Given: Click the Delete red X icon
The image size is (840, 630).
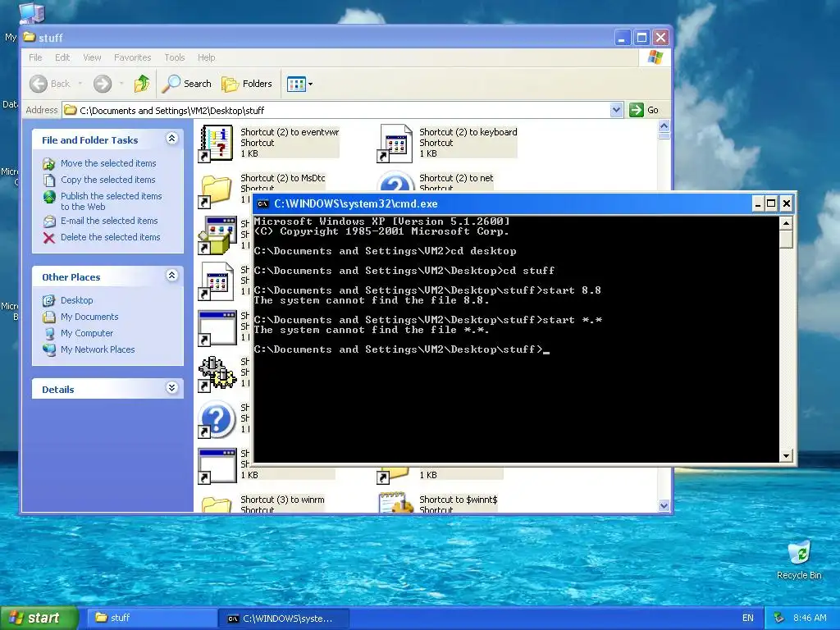Looking at the screenshot, I should tap(48, 238).
